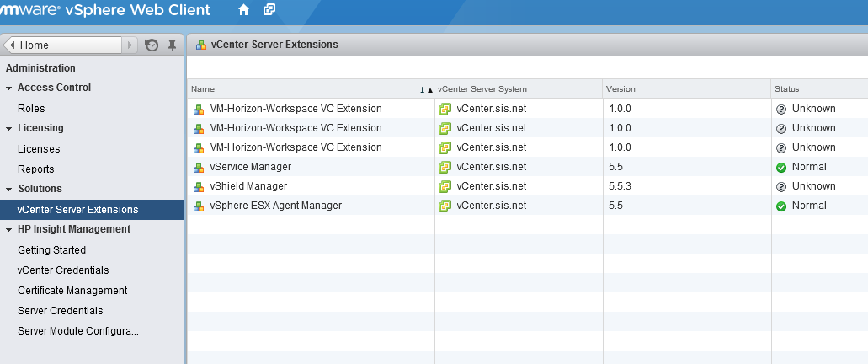868x364 pixels.
Task: Click the forward arrow beside Home
Action: pyautogui.click(x=130, y=45)
